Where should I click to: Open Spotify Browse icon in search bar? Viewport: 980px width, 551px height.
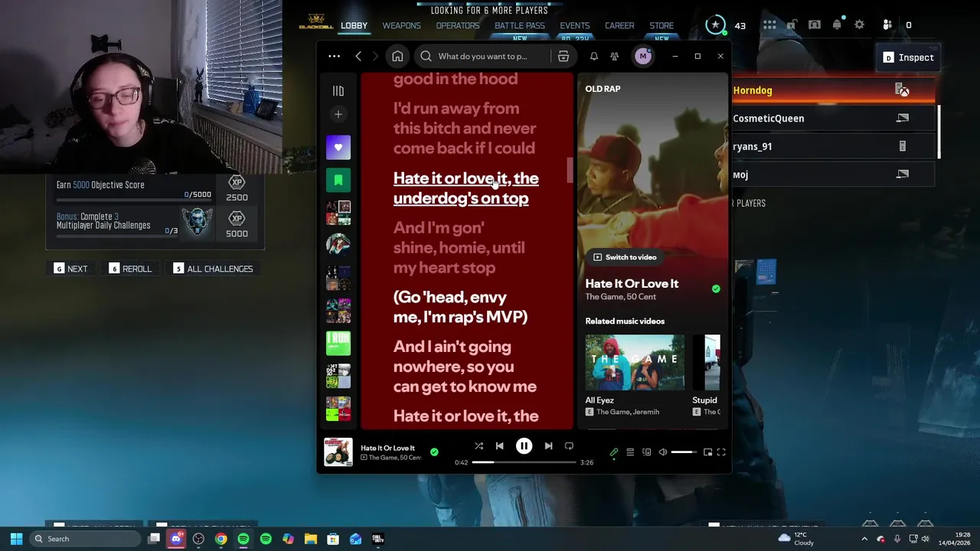point(563,56)
